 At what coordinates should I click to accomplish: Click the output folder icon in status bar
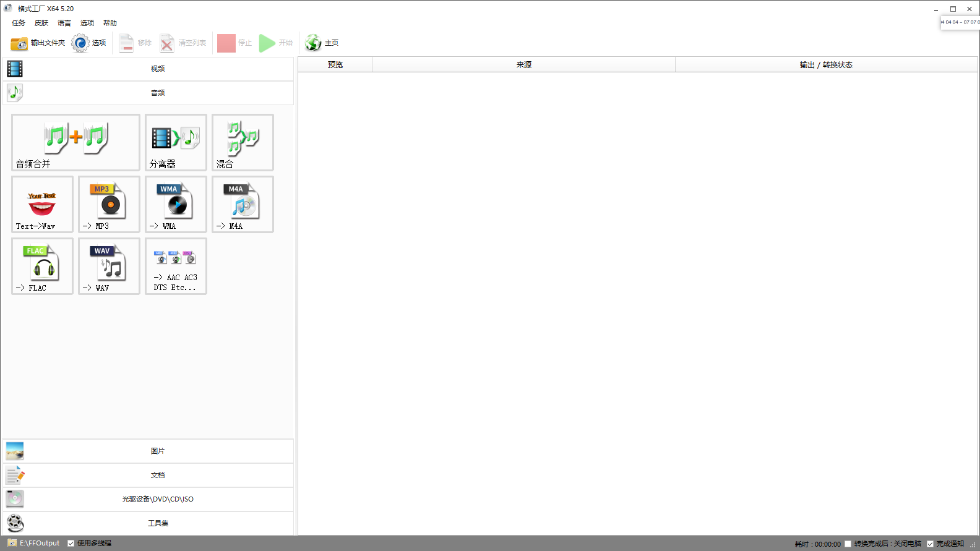tap(12, 543)
